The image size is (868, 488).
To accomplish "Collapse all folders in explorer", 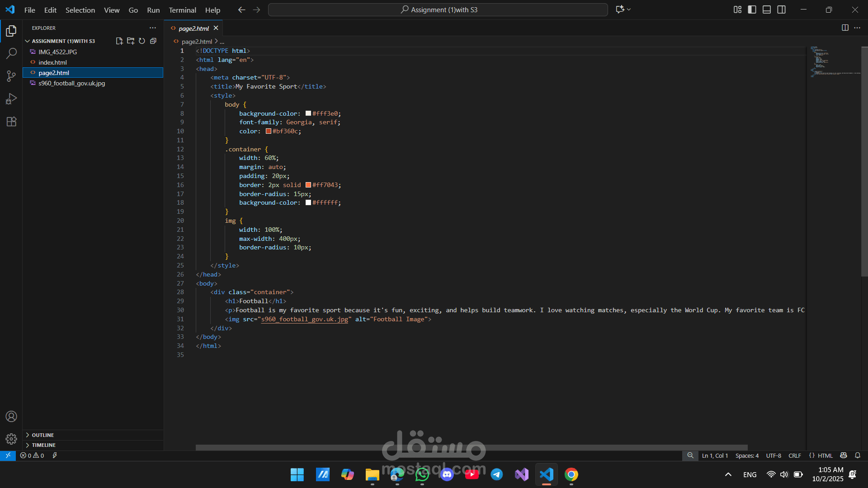I will pyautogui.click(x=153, y=41).
